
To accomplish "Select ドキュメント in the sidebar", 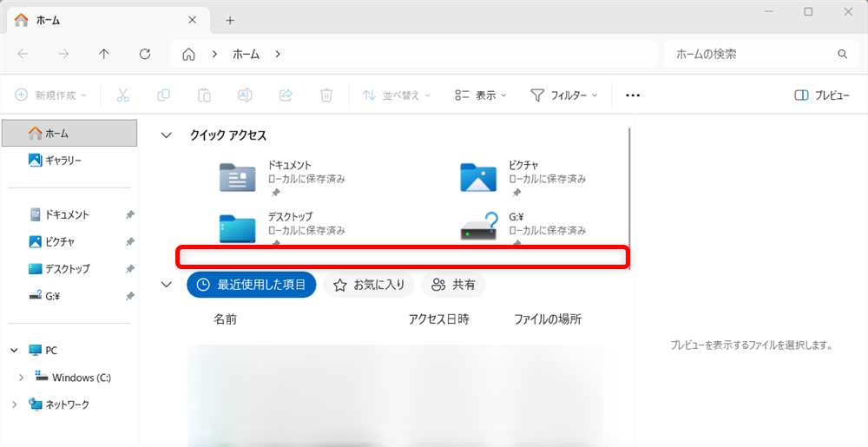I will pos(69,214).
